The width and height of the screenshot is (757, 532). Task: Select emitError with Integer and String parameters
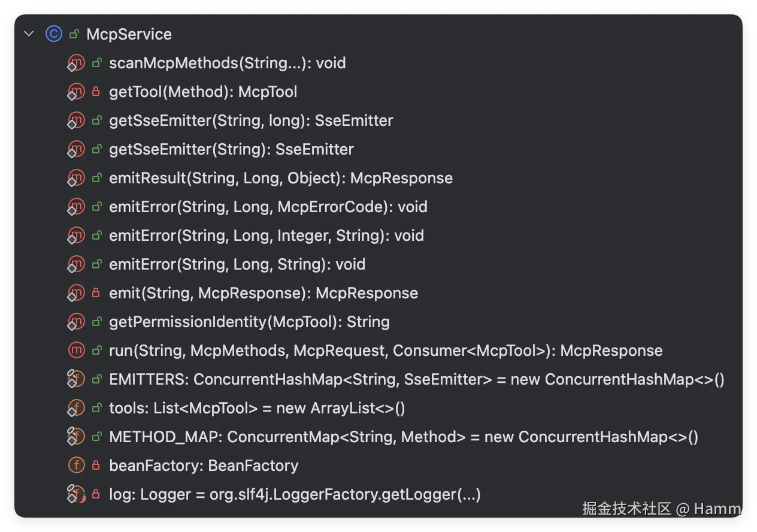point(266,235)
